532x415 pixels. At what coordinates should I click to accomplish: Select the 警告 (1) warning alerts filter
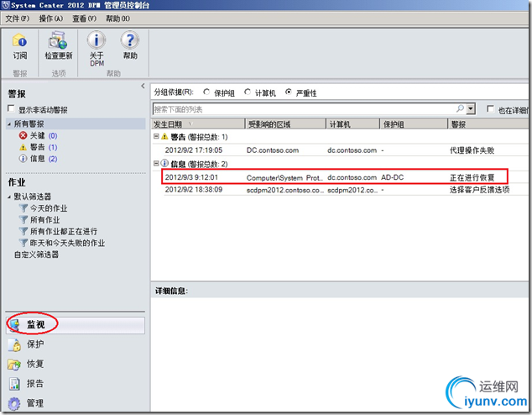[38, 147]
